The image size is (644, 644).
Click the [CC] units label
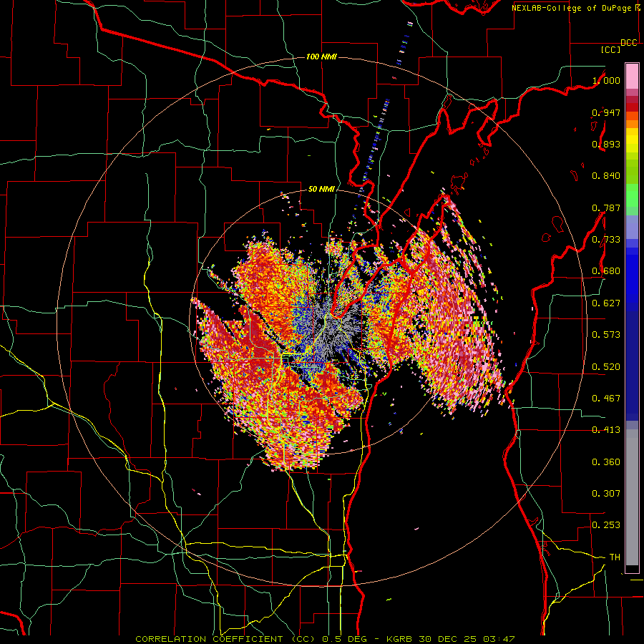coord(611,49)
